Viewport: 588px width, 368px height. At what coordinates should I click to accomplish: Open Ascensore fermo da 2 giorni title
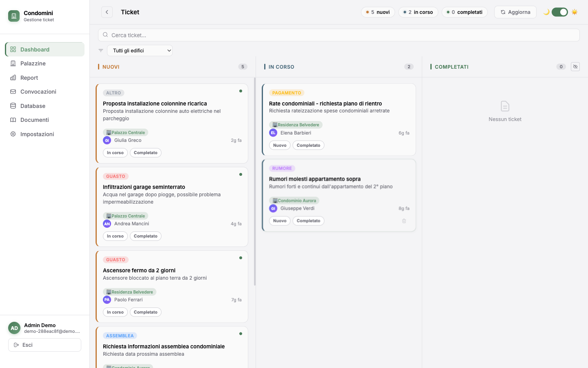coord(139,271)
